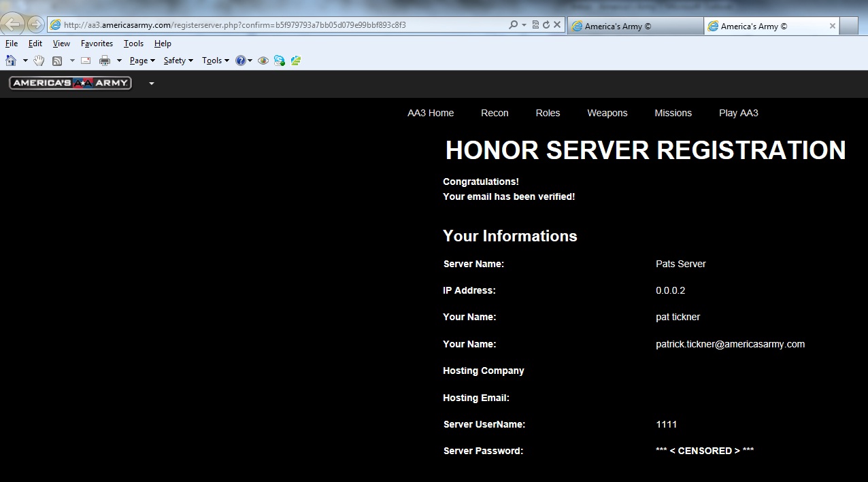Image resolution: width=868 pixels, height=482 pixels.
Task: Open the File menu
Action: pos(12,44)
